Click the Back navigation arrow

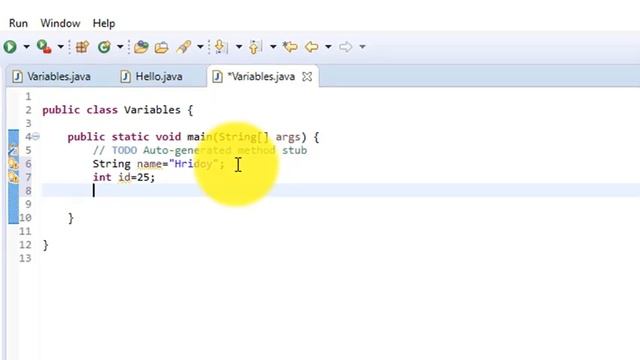[x=312, y=47]
